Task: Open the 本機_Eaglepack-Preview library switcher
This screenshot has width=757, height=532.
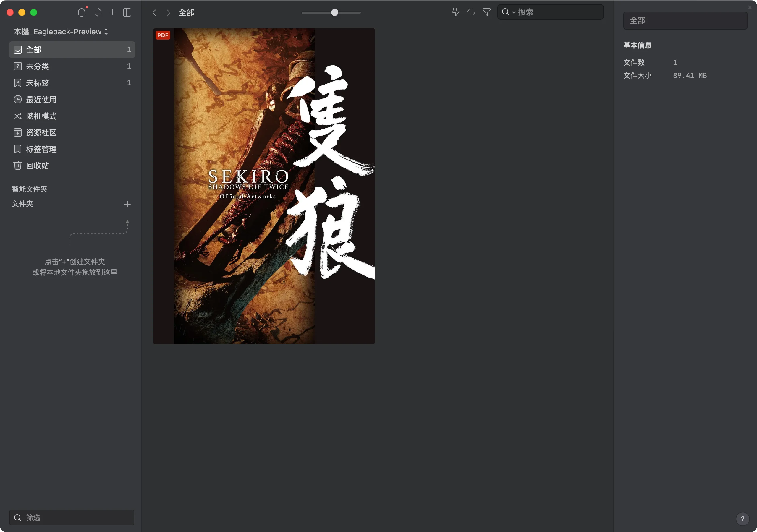Action: (61, 32)
